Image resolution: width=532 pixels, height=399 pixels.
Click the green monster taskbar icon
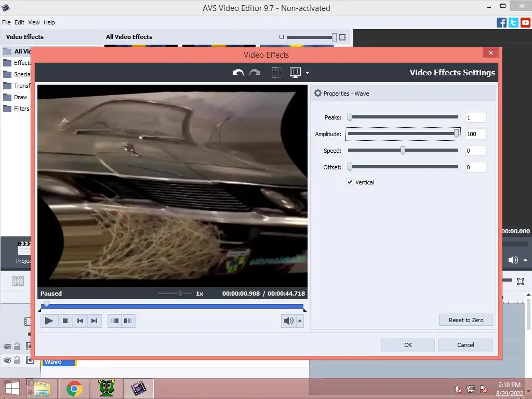coord(107,389)
